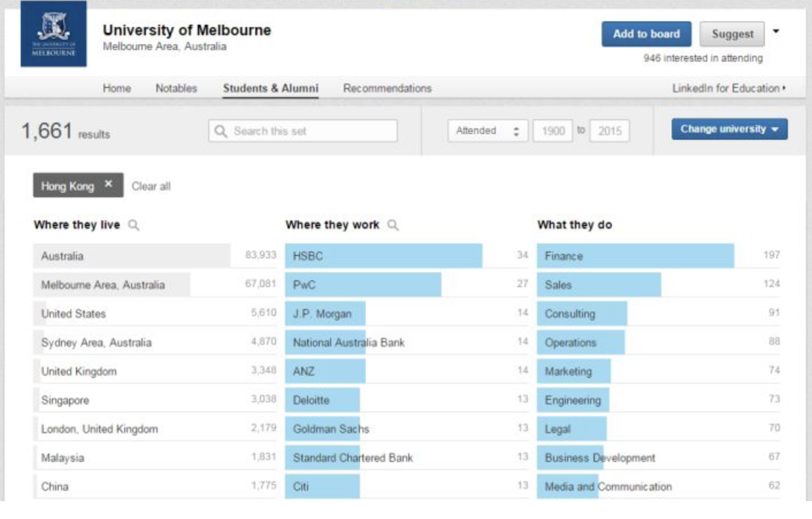Click the Where they work search icon
812x519 pixels.
click(x=393, y=225)
